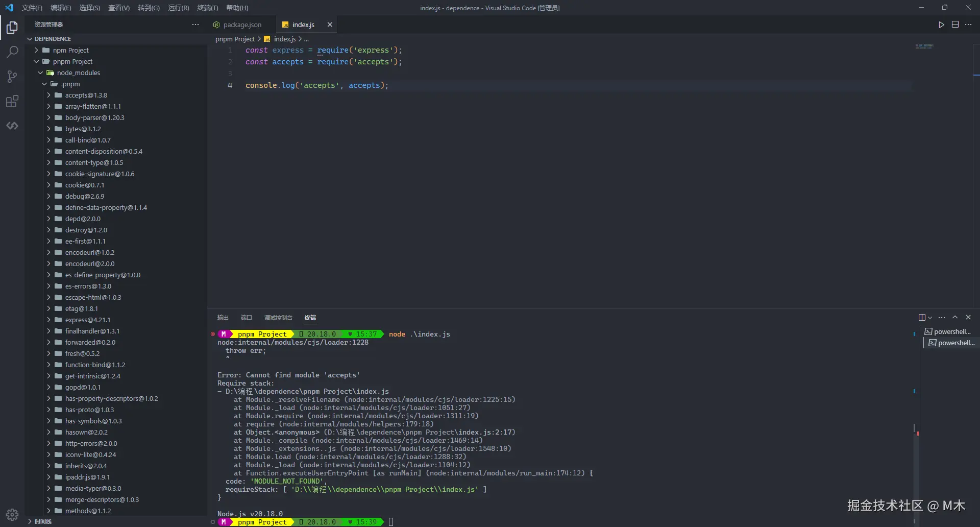Screen dimensions: 980x527
Task: Click line 2 require('accepts') text
Action: pos(359,62)
